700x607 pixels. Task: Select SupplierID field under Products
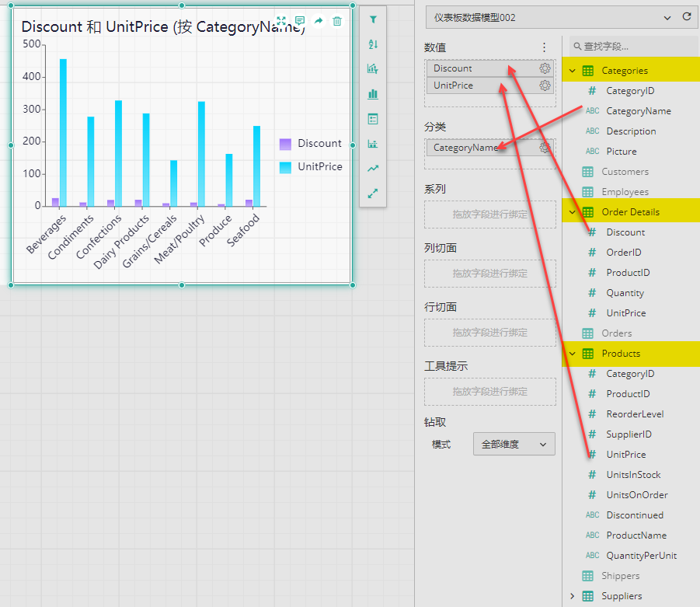tap(629, 434)
